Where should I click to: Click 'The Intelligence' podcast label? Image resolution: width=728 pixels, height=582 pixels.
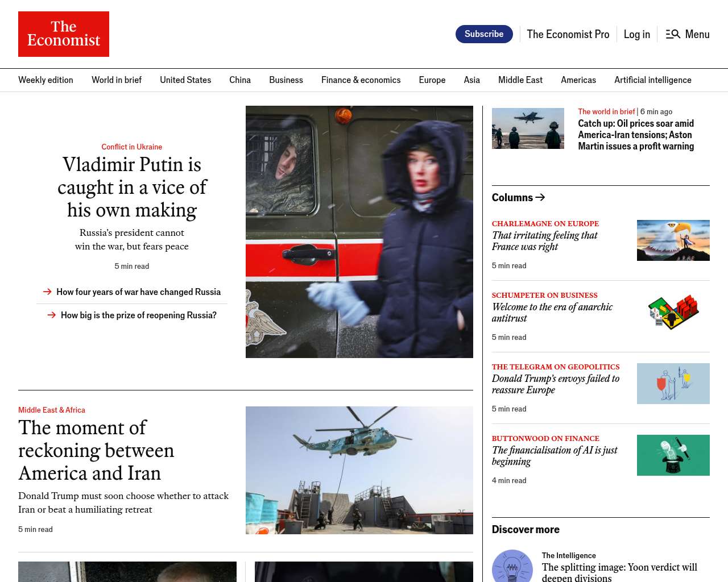[569, 555]
